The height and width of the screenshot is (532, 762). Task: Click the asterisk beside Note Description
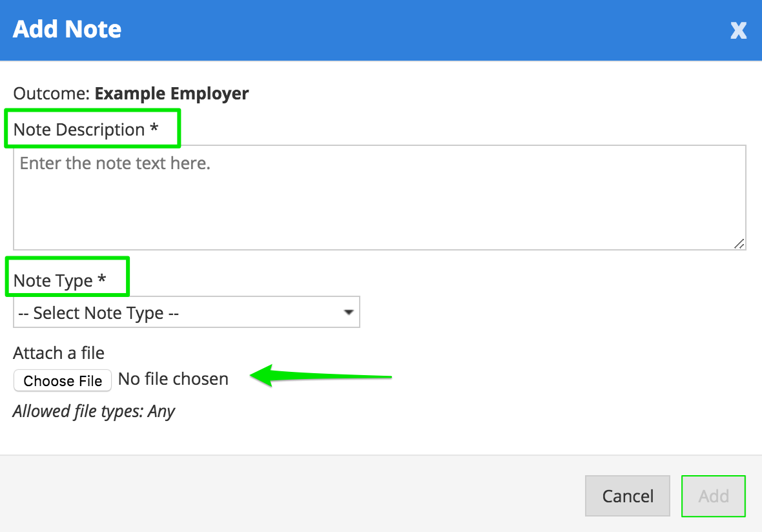[x=154, y=129]
